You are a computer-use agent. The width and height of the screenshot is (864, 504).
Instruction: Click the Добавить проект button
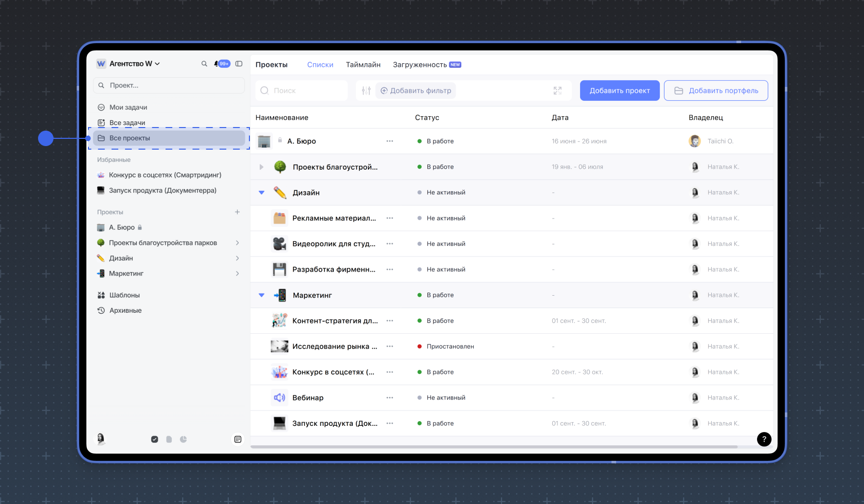[620, 91]
